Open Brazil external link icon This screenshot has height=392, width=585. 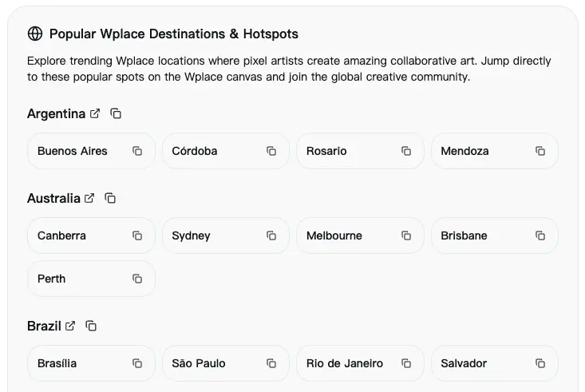coord(70,326)
